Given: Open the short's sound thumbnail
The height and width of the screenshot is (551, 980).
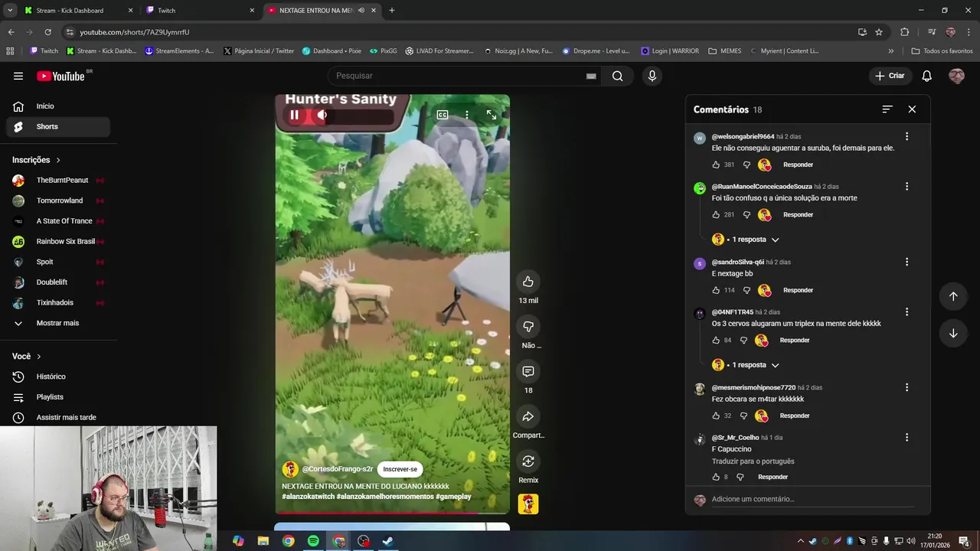Looking at the screenshot, I should point(528,504).
